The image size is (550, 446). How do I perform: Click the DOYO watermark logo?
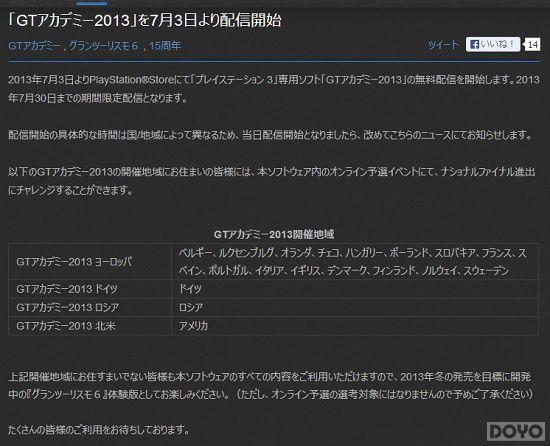tap(515, 431)
